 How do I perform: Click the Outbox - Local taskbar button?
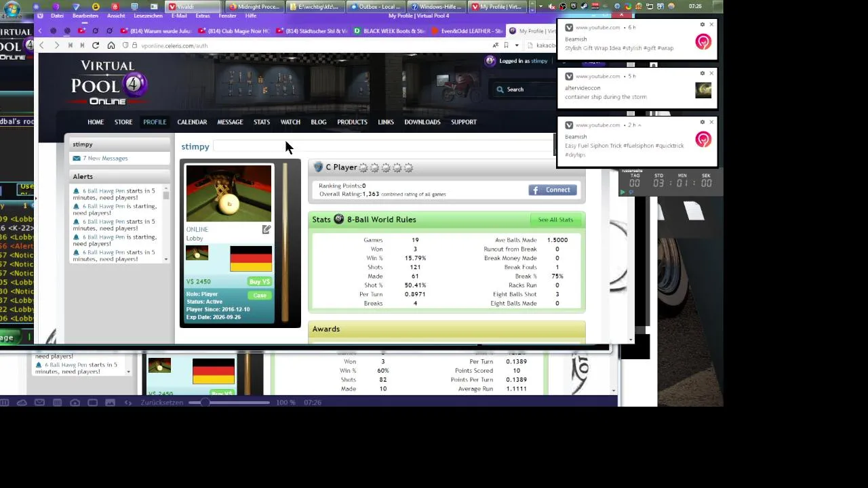[375, 7]
